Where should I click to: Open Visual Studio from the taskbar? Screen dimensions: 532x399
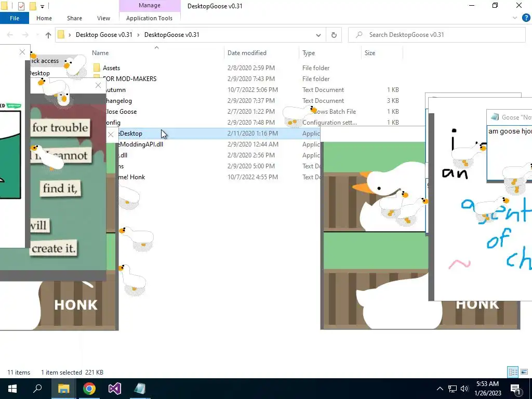[115, 389]
